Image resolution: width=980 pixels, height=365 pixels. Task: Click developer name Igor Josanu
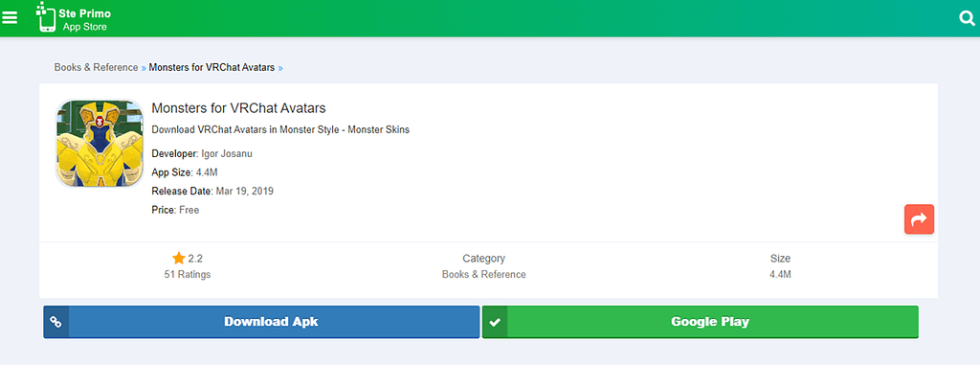227,153
